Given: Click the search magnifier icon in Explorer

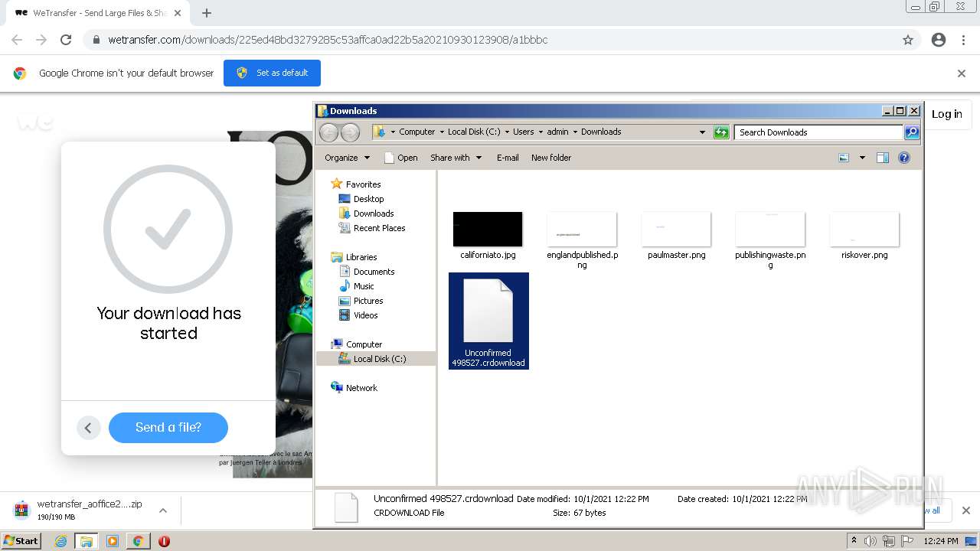Looking at the screenshot, I should click(912, 132).
